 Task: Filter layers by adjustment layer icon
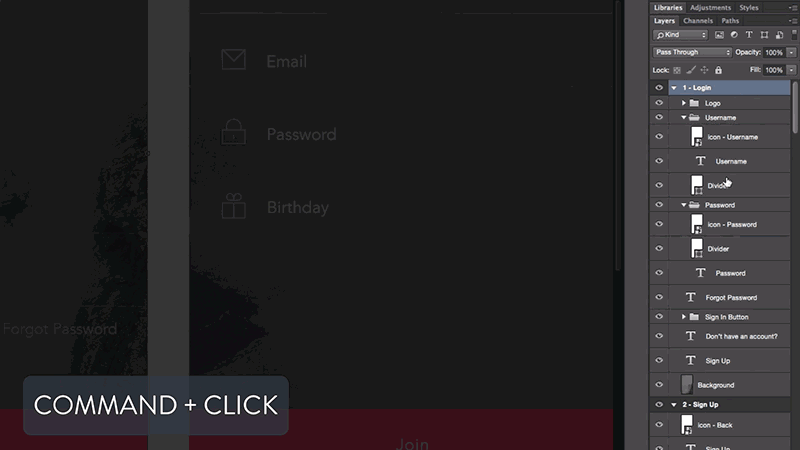[x=734, y=35]
